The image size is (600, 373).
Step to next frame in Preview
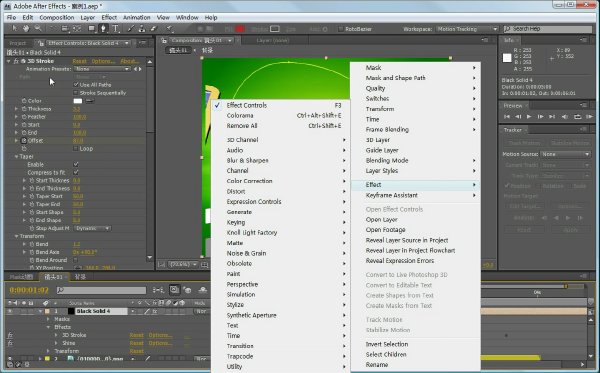click(540, 116)
